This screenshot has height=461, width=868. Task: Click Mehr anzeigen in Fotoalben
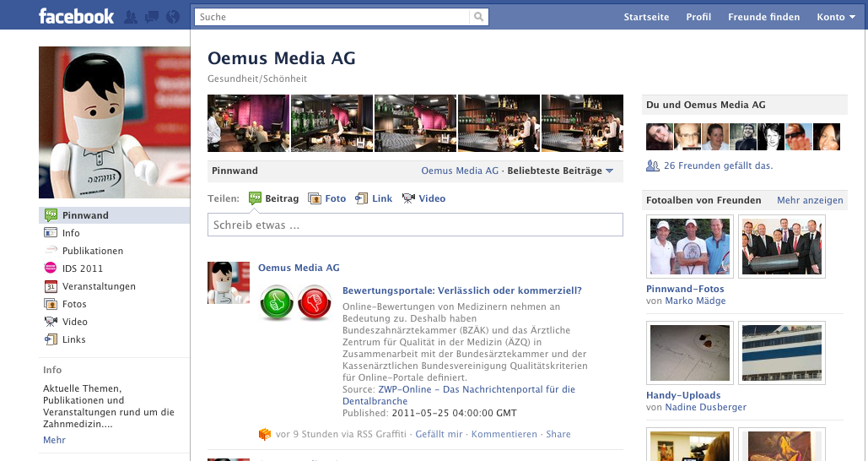tap(810, 200)
